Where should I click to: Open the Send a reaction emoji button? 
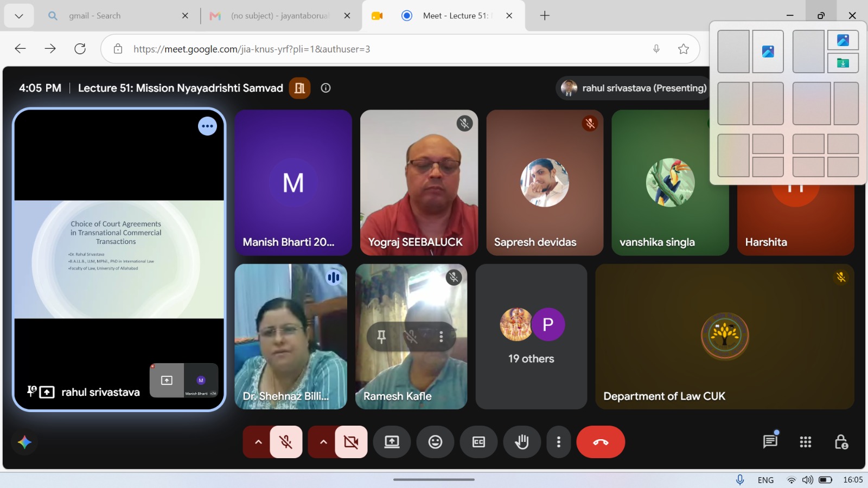click(435, 442)
